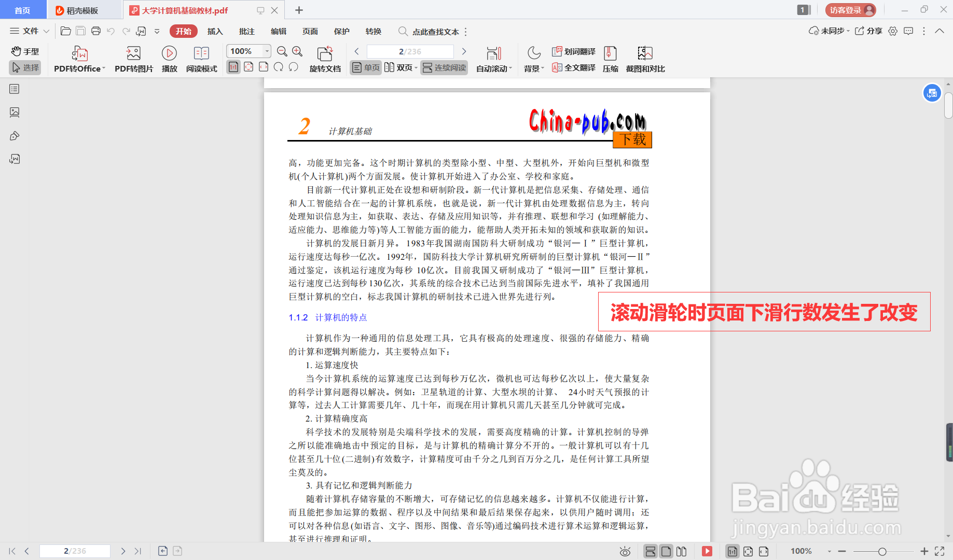This screenshot has width=953, height=560.
Task: Collapse the ribbon with the up chevron
Action: pos(940,31)
